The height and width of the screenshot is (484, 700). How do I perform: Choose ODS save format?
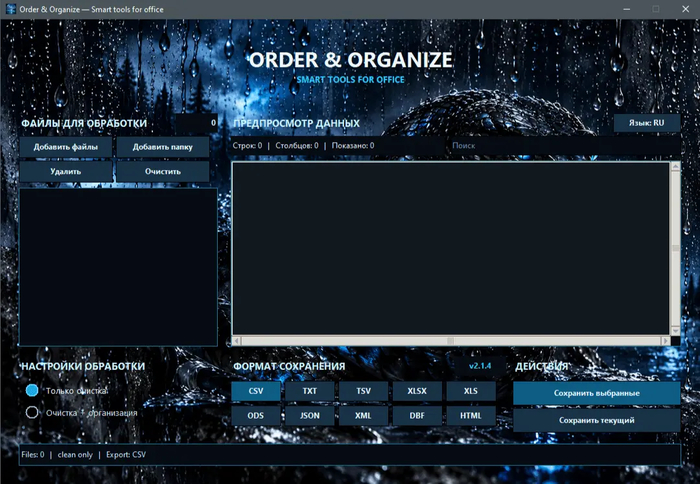[256, 415]
